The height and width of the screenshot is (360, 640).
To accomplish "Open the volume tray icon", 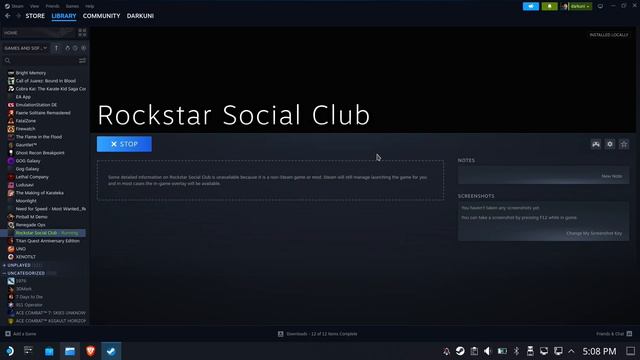I will pos(488,351).
